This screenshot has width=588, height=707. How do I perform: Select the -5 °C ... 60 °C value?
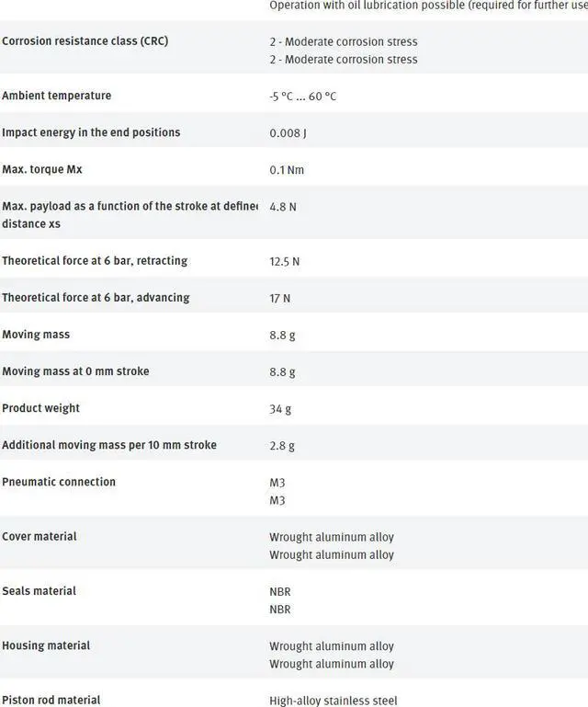click(302, 97)
